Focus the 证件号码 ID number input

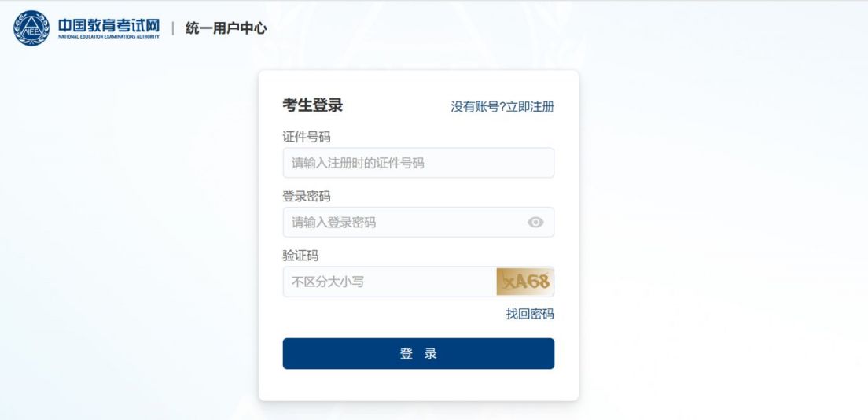point(418,163)
